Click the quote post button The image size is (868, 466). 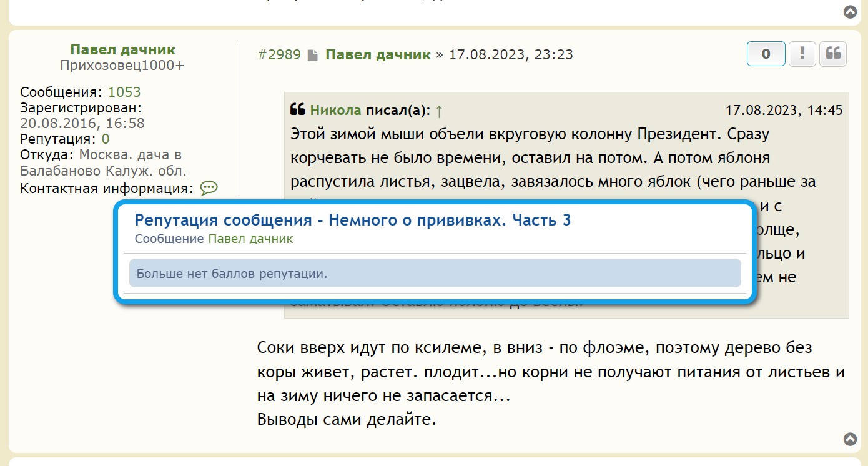tap(833, 54)
